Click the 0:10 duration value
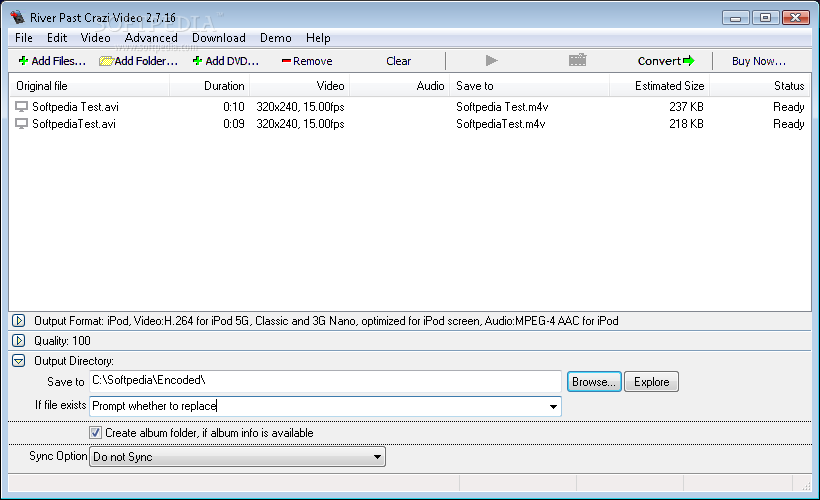Screen dimensions: 820x500 click(x=234, y=107)
